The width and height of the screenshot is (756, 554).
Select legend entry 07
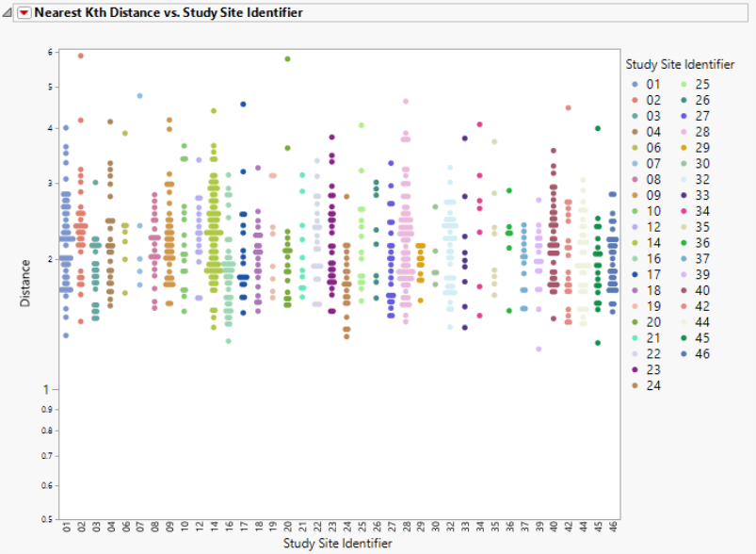pos(646,164)
